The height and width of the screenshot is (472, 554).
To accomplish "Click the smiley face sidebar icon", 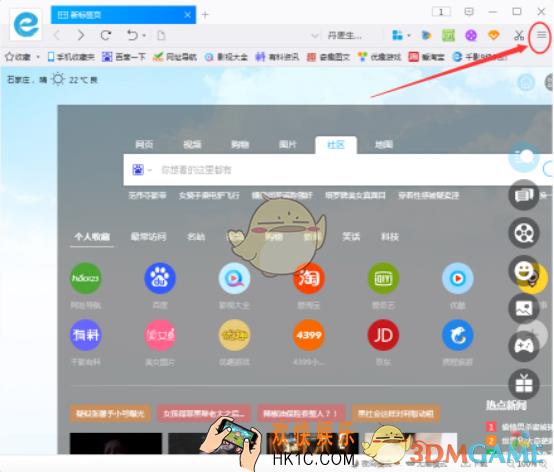I will point(524,270).
